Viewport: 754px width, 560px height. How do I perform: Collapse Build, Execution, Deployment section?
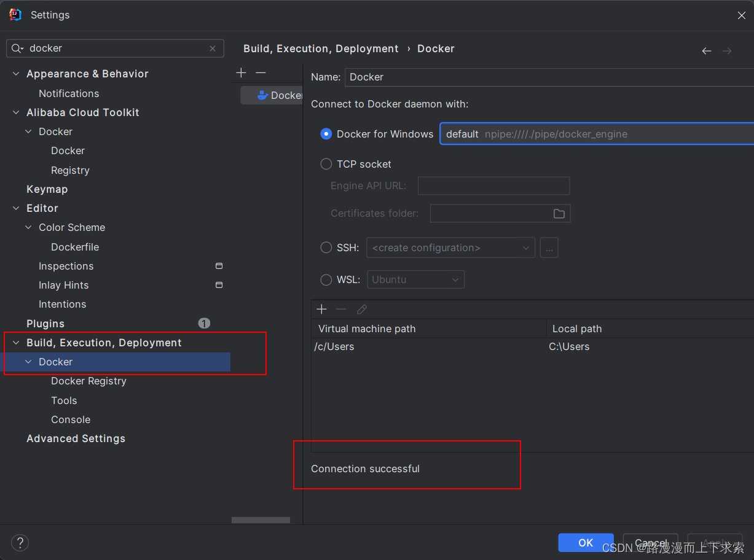point(16,343)
